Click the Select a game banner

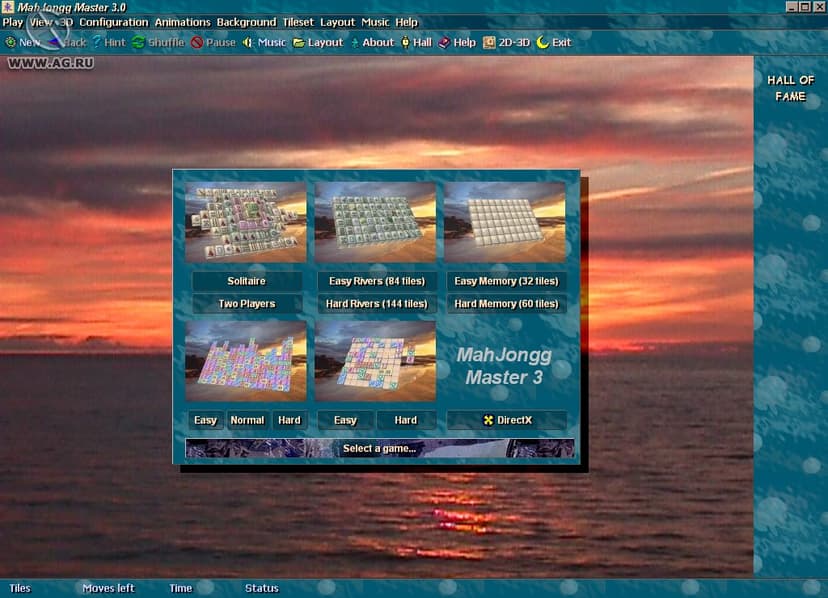point(380,448)
